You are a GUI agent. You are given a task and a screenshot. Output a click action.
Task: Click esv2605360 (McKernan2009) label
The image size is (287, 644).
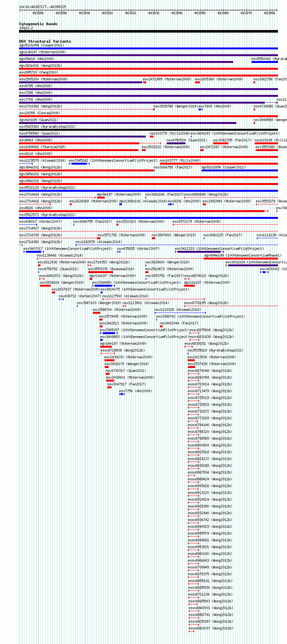(219, 79)
